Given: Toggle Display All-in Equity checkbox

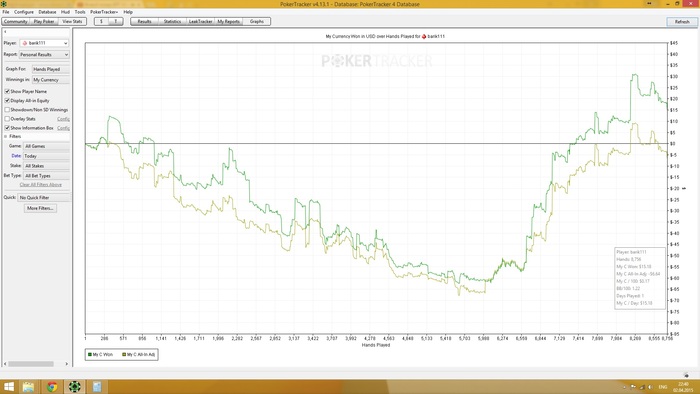Looking at the screenshot, I should click(x=7, y=100).
